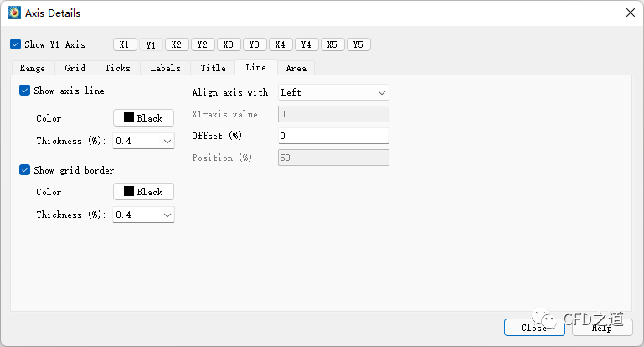The width and height of the screenshot is (644, 347).
Task: Switch to the Y2 axis button
Action: (x=203, y=44)
